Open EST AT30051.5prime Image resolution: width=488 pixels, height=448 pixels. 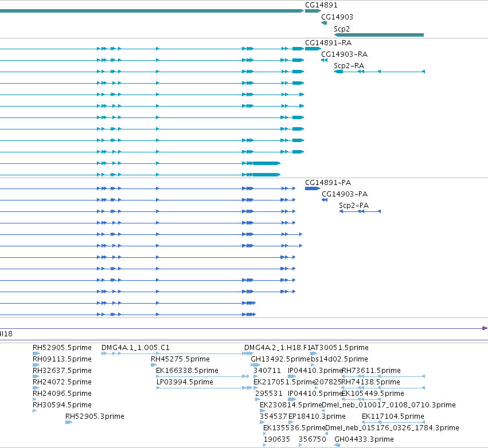point(339,348)
